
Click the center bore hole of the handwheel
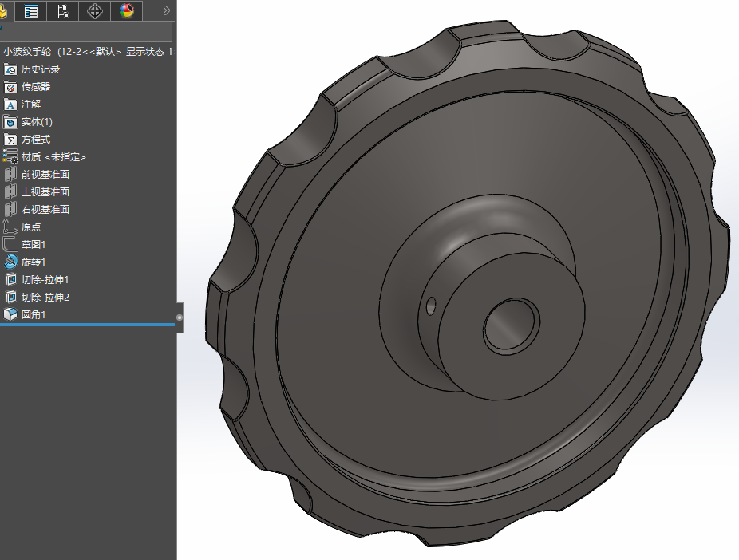tap(511, 326)
